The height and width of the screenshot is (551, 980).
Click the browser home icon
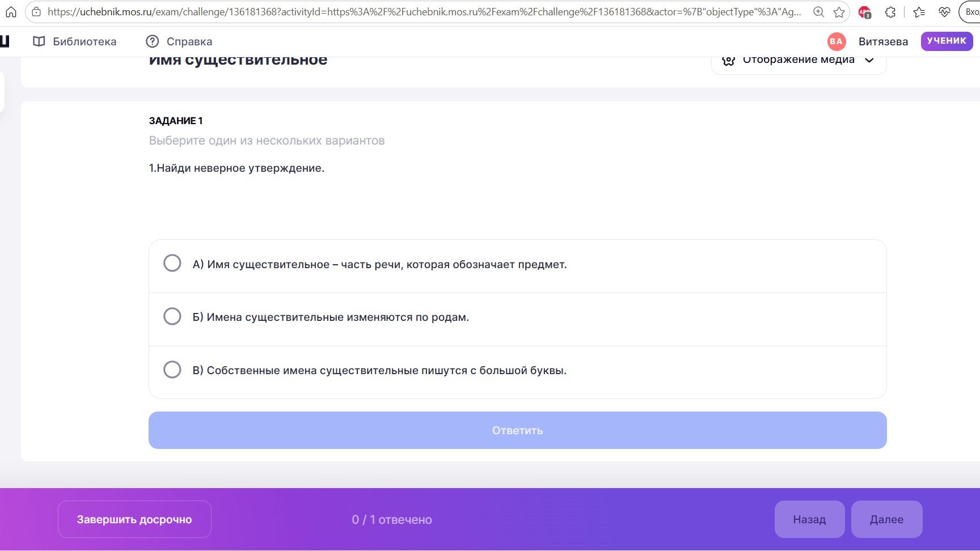[x=11, y=11]
